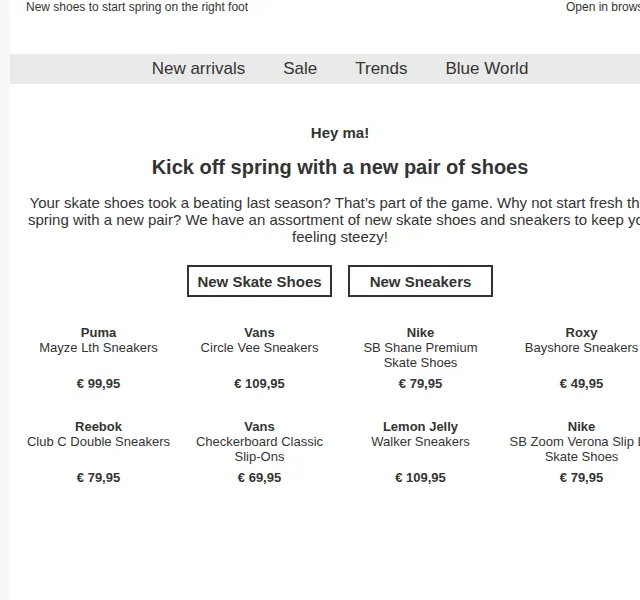The image size is (640, 600).
Task: Click the 'Kick off spring' headline
Action: 340,167
